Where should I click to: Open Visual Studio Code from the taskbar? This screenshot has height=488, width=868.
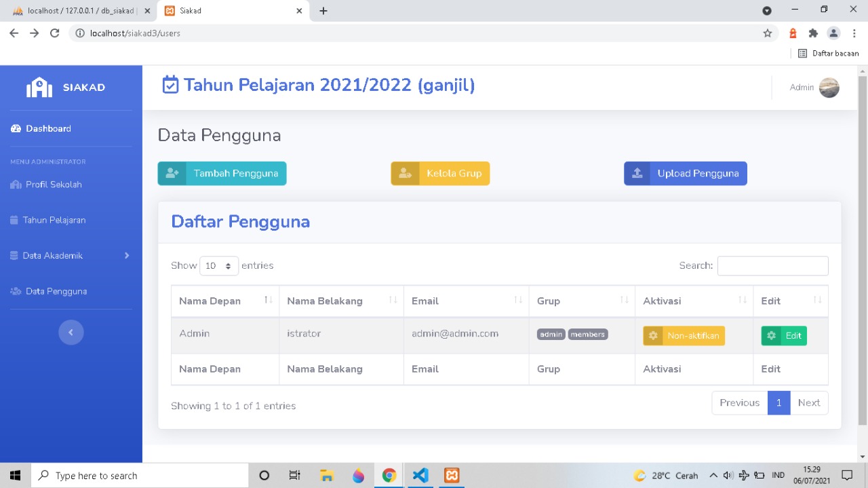[x=420, y=475]
